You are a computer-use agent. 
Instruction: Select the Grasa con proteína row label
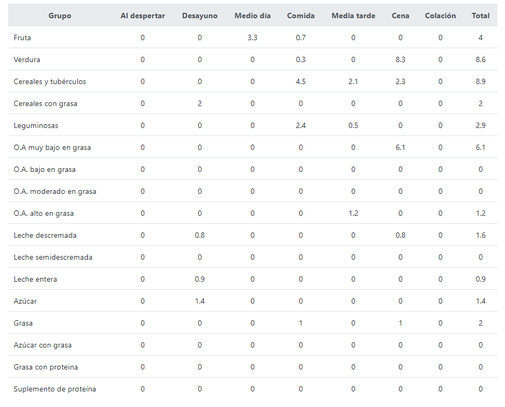click(46, 367)
